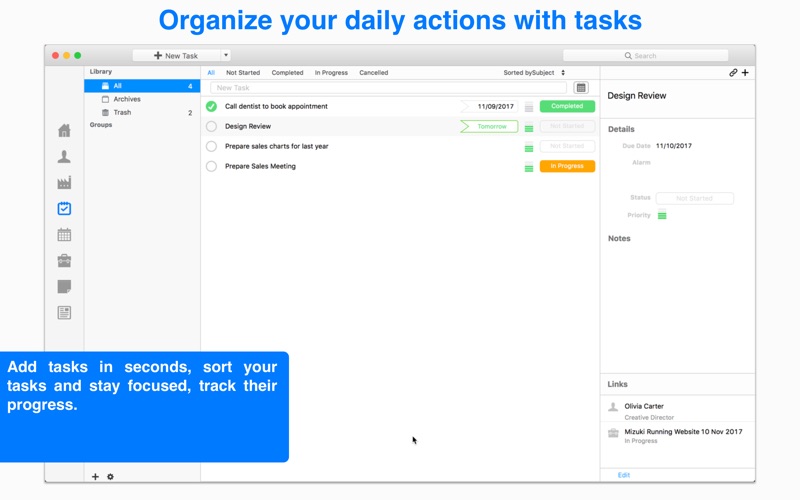Open Not Started status on Design Review row

567,126
